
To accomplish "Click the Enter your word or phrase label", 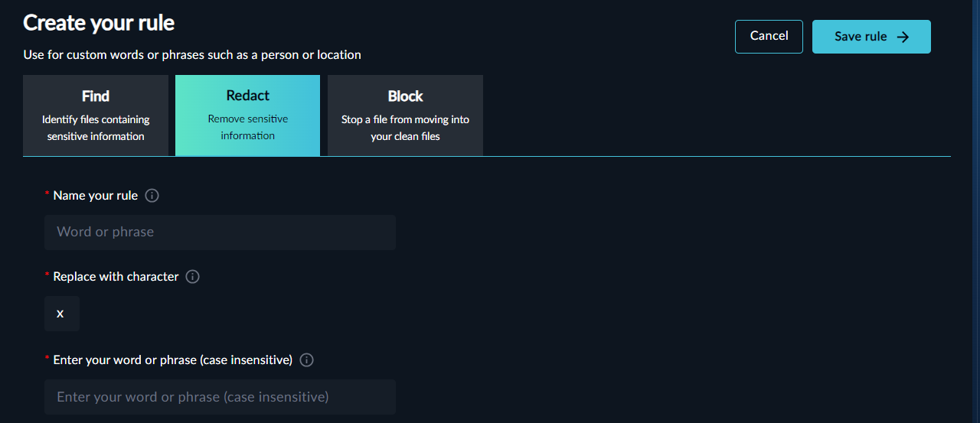I will click(172, 360).
